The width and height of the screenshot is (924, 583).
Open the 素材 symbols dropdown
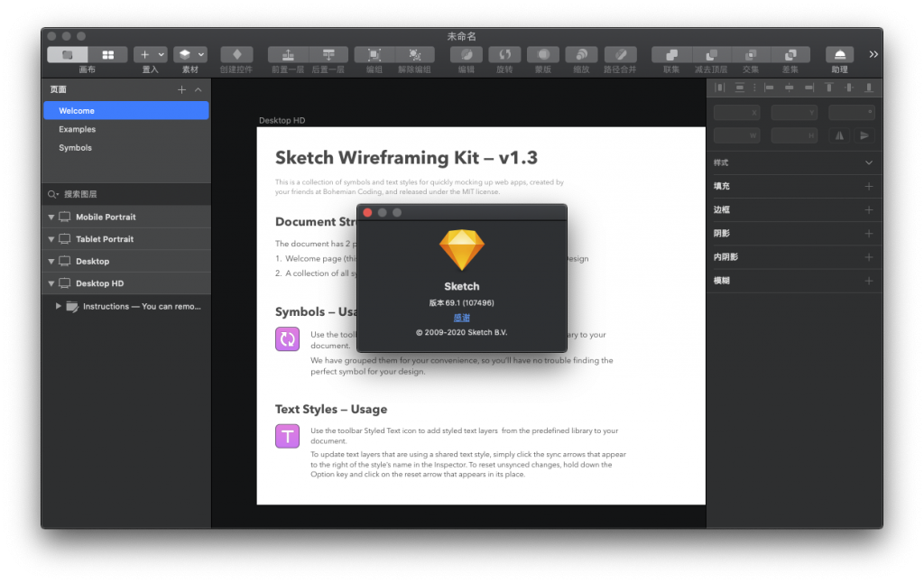tap(190, 55)
